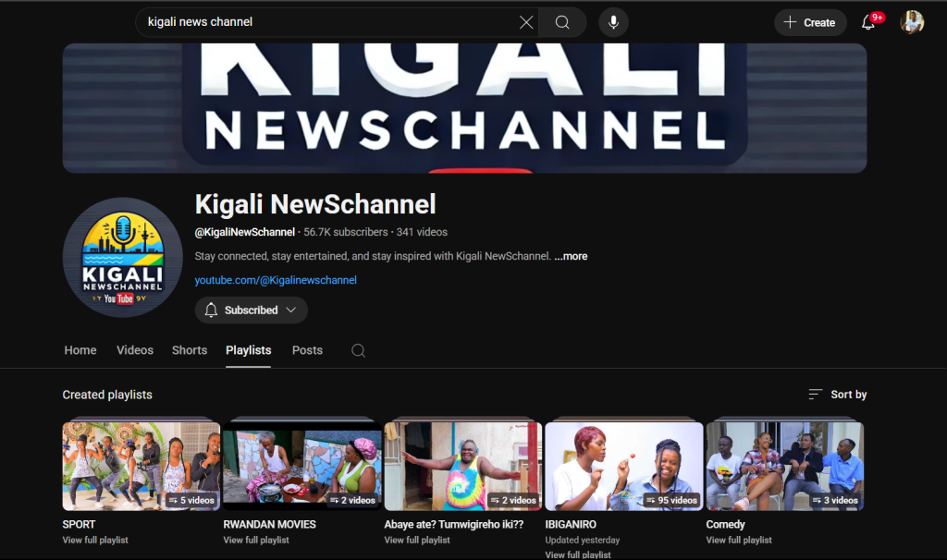
Task: Click the '56.7K subscribers' text
Action: tap(346, 232)
